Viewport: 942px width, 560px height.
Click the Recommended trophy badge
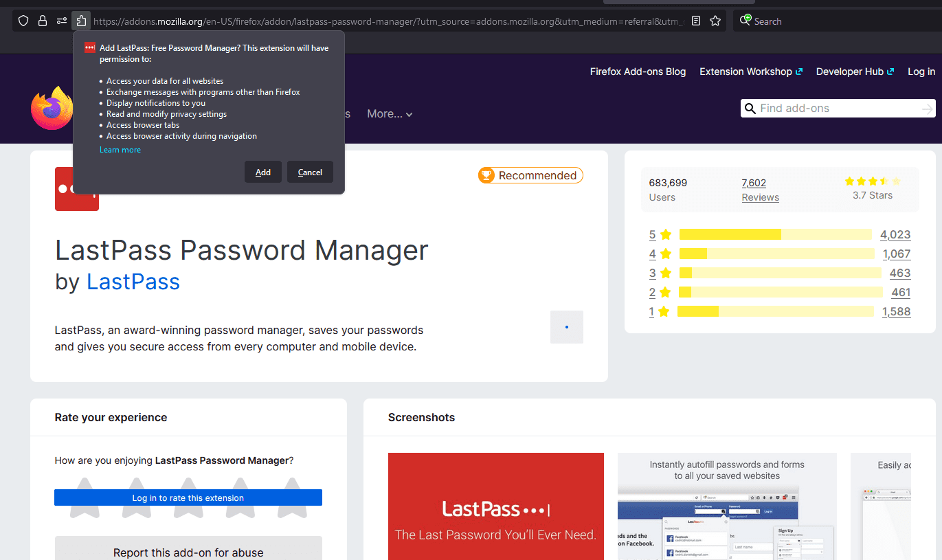[x=530, y=175]
